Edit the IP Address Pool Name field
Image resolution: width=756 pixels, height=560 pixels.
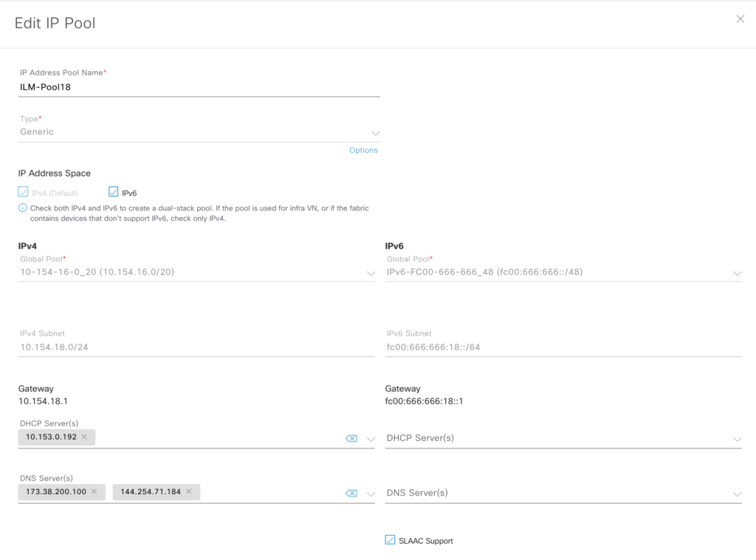[x=198, y=87]
